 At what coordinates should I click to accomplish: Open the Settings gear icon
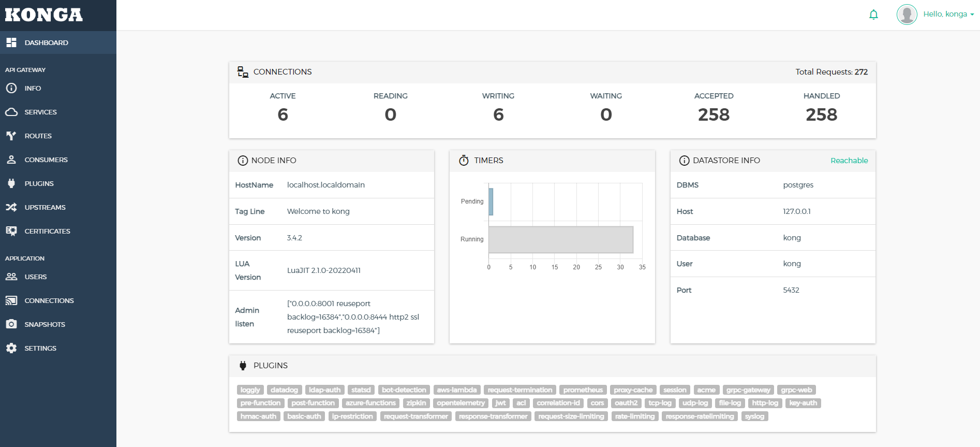(x=11, y=348)
